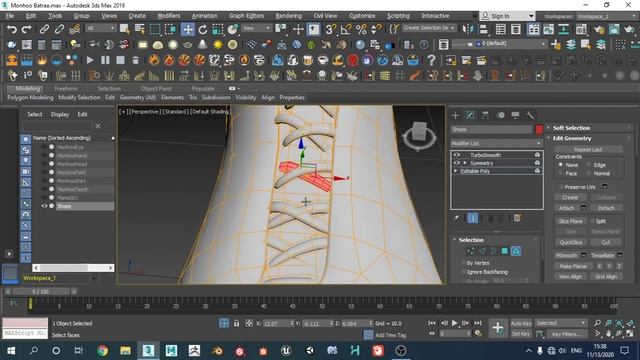Select Element sub-object level icon
Image resolution: width=640 pixels, height=360 pixels.
[x=516, y=251]
